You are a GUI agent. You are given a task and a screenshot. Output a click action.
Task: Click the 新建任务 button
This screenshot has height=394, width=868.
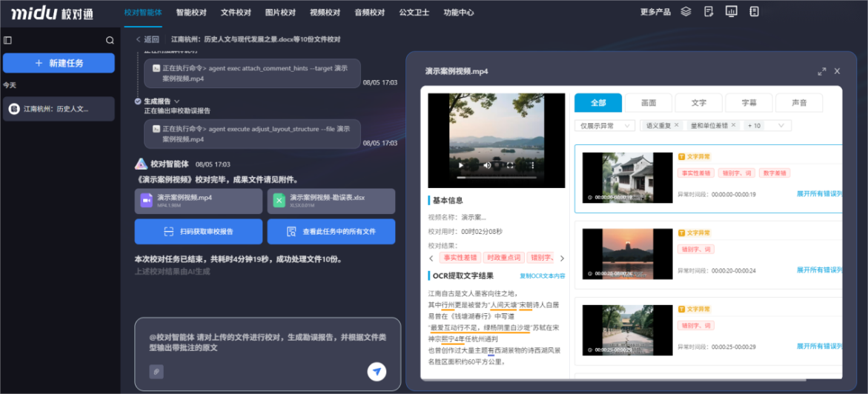coord(59,63)
